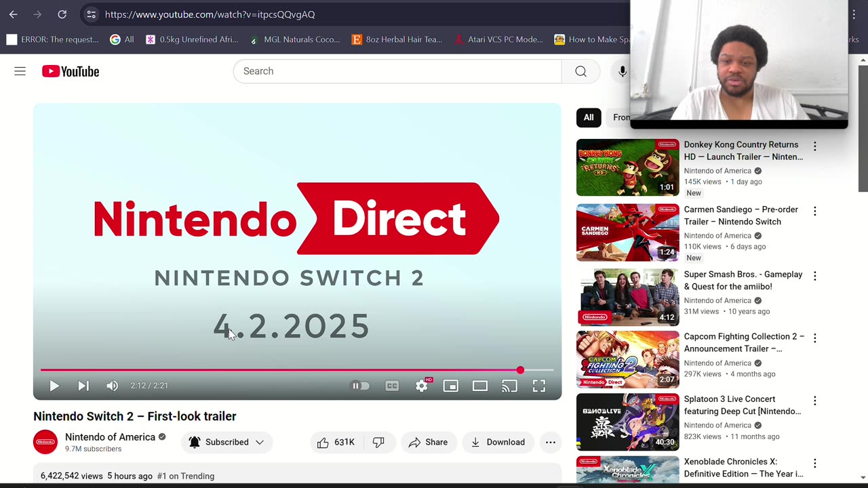Viewport: 868px width, 488px height.
Task: Open options menu for Donkey Kong video
Action: click(814, 146)
